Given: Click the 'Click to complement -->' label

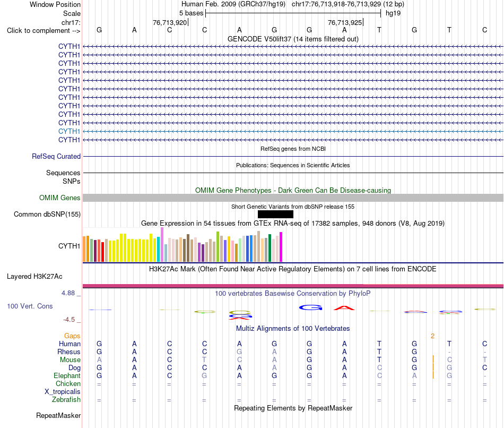Looking at the screenshot, I should pyautogui.click(x=44, y=31).
